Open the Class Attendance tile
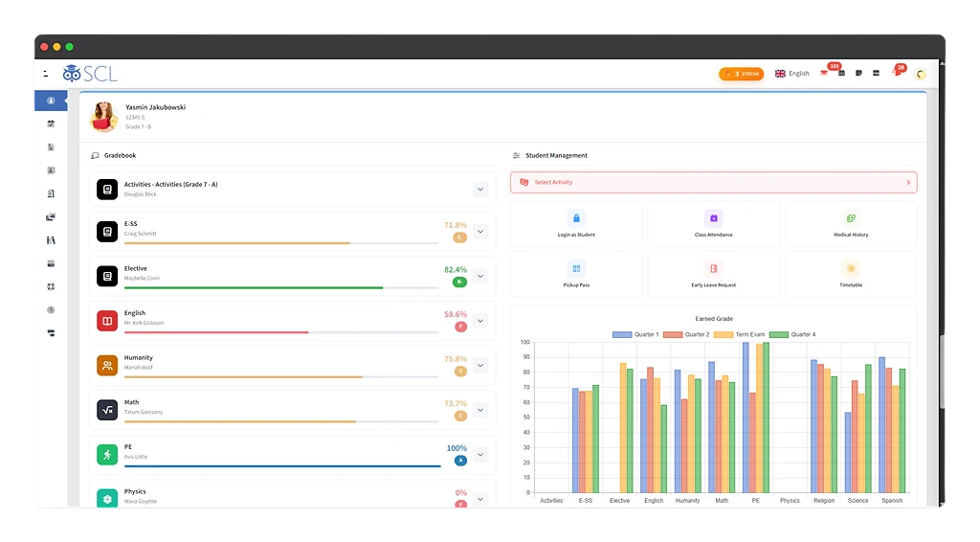This screenshot has width=980, height=542. click(x=714, y=224)
